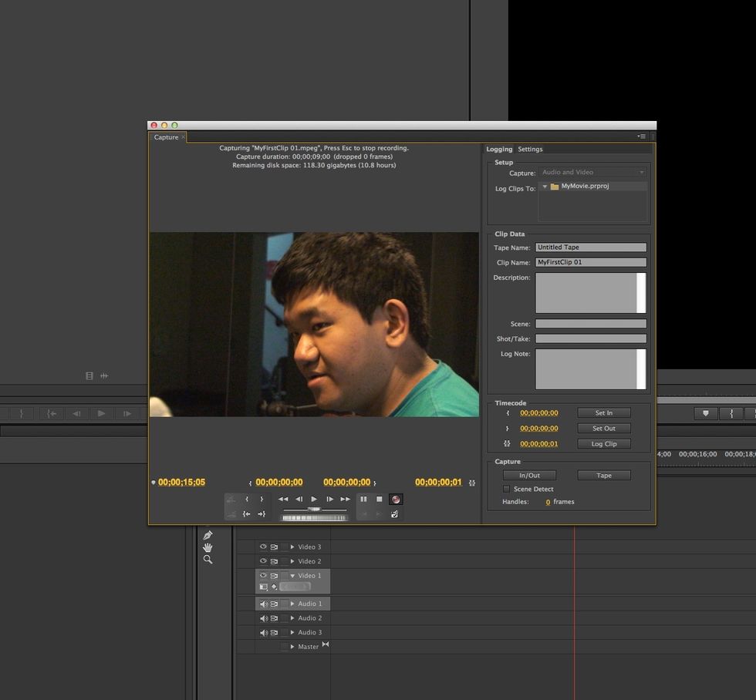Select the Pen tool
This screenshot has width=756, height=700.
pos(208,535)
